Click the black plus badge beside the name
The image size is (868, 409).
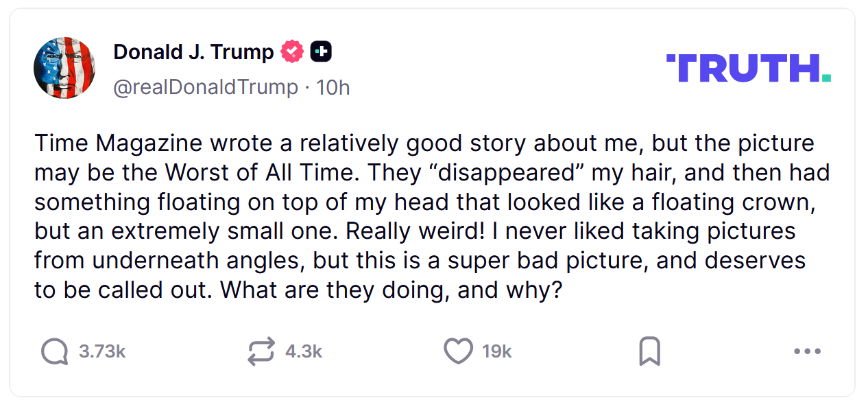pyautogui.click(x=321, y=51)
